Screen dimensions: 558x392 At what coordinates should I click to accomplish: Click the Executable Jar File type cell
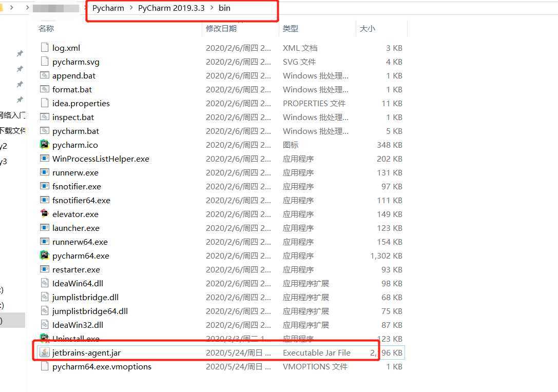[317, 352]
